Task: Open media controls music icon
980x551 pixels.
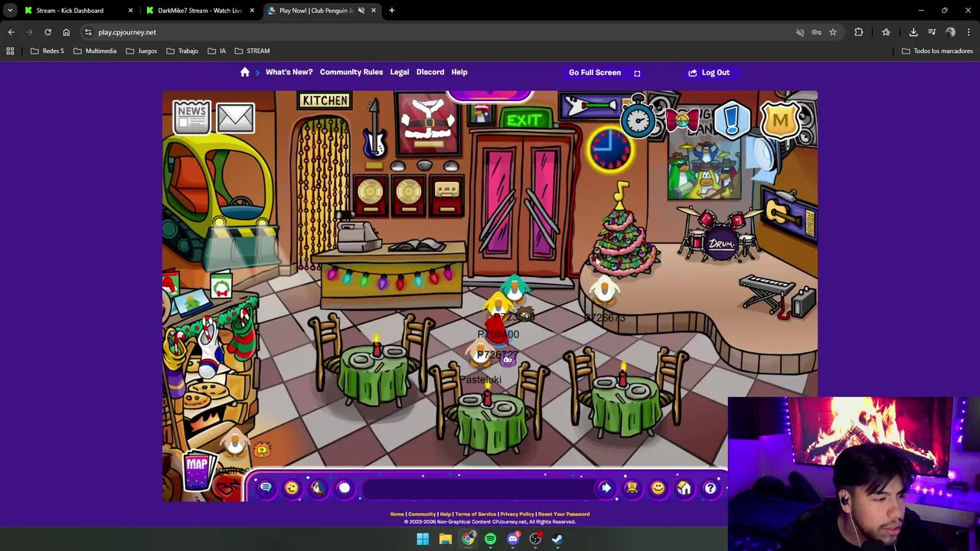Action: click(932, 32)
